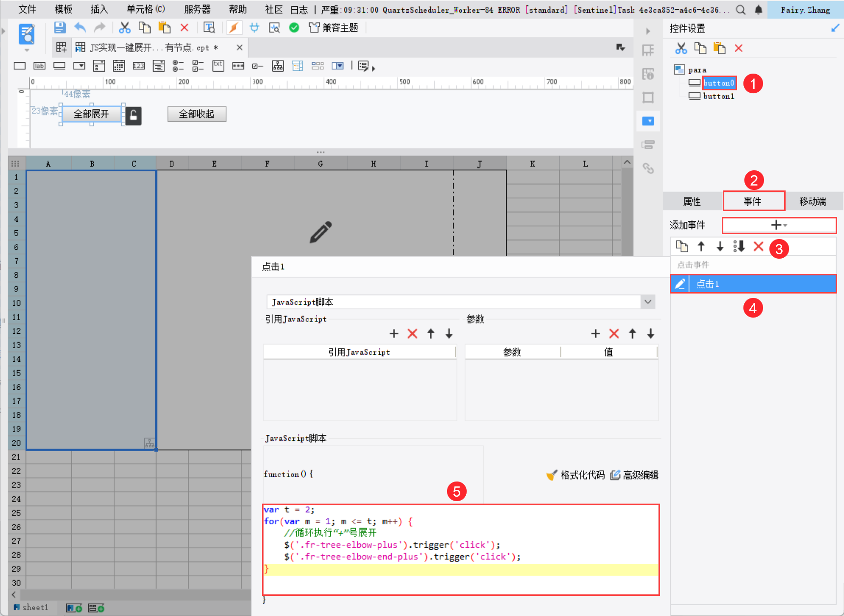This screenshot has width=844, height=616.
Task: Insert a date picker widget
Action: 119,66
